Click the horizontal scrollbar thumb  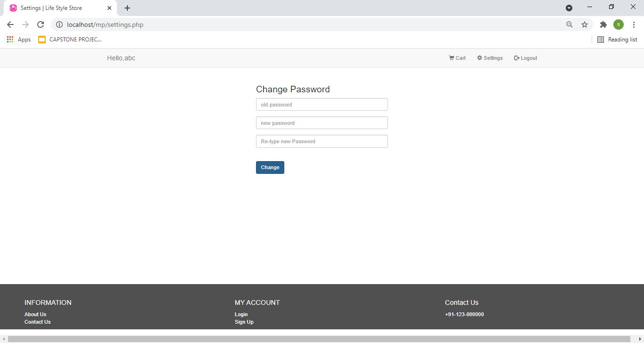[x=319, y=339]
